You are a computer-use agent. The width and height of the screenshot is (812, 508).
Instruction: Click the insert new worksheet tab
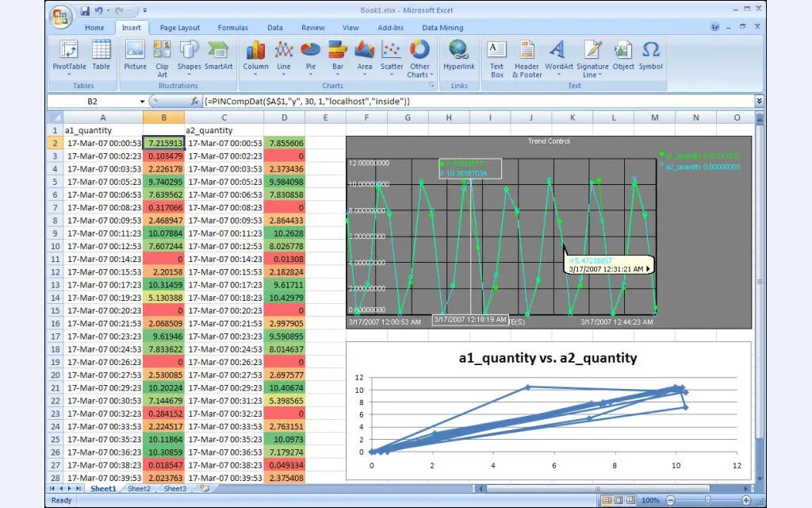click(205, 488)
